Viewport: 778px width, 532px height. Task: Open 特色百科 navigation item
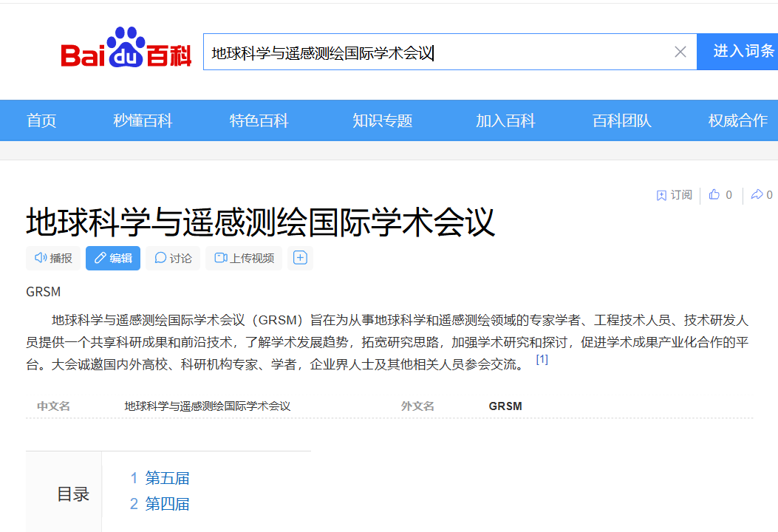259,120
